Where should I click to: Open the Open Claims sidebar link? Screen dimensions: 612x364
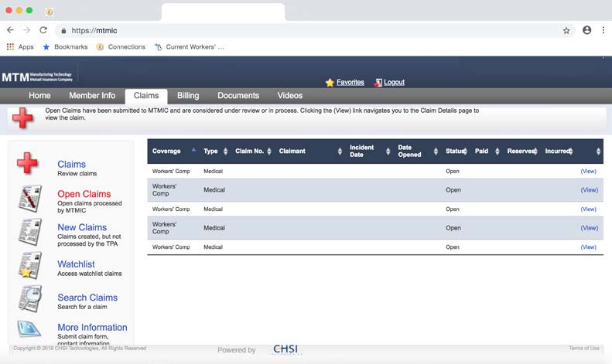pos(84,194)
